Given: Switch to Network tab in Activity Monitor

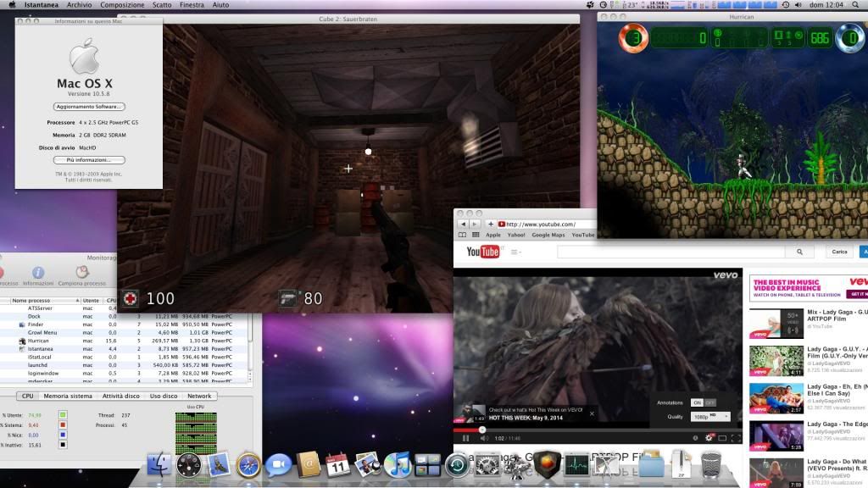Looking at the screenshot, I should 199,396.
